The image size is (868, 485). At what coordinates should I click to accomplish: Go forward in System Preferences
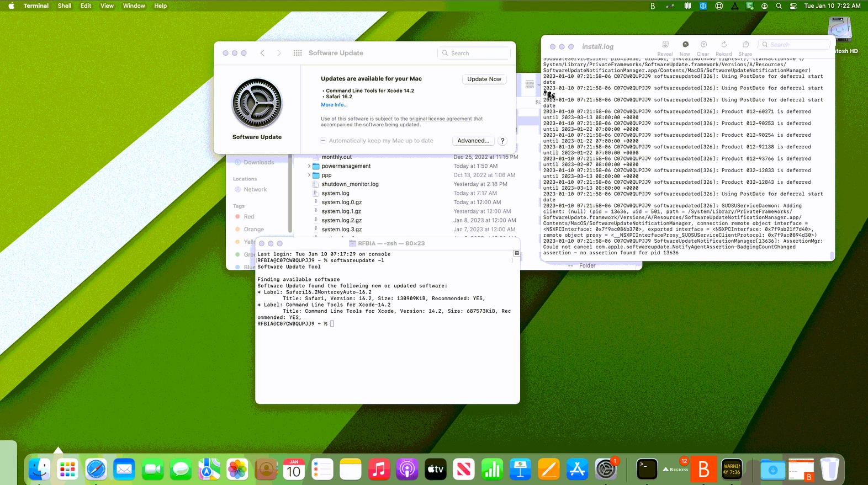(279, 53)
